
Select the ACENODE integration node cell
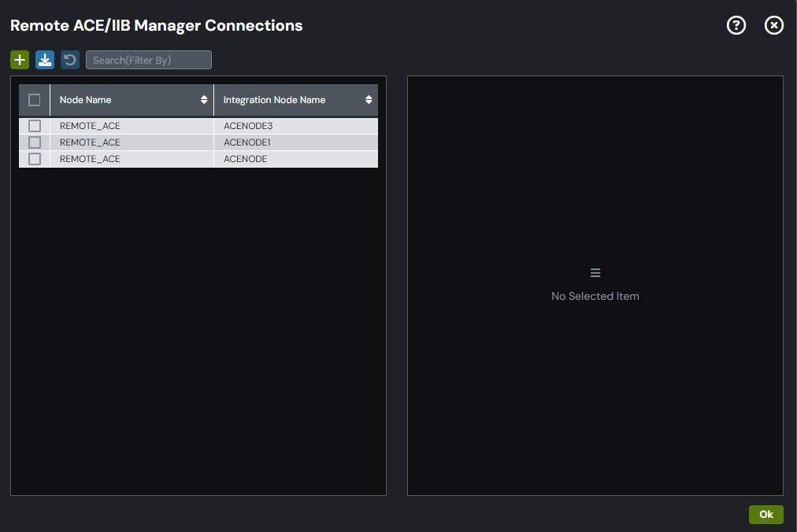[x=296, y=159]
